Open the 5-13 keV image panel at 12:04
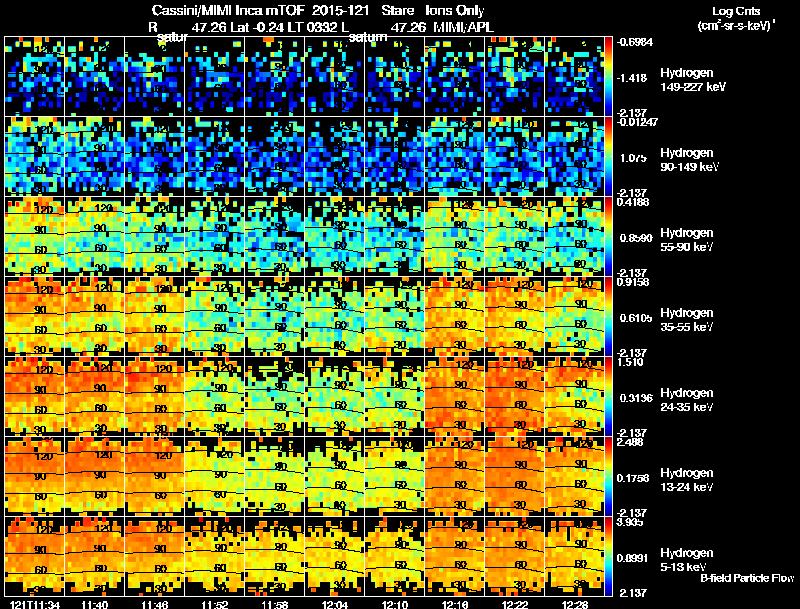The width and height of the screenshot is (800, 609). (335, 556)
